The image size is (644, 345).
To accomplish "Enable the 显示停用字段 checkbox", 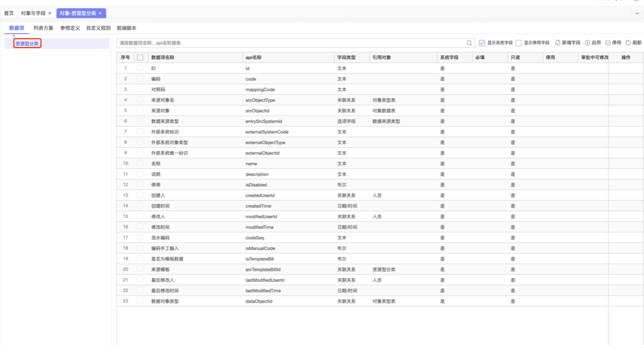I will [519, 43].
